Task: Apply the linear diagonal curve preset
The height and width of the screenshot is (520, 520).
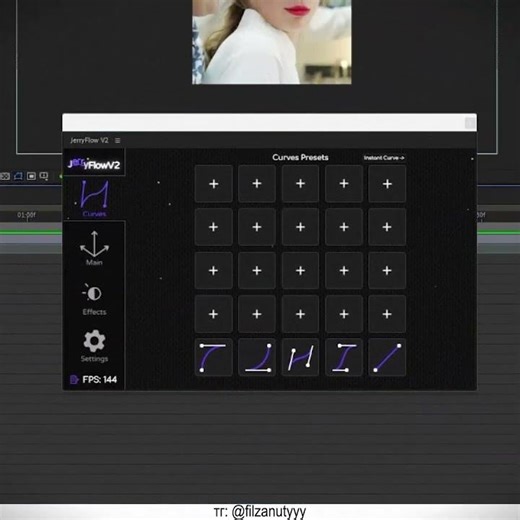Action: pyautogui.click(x=387, y=358)
